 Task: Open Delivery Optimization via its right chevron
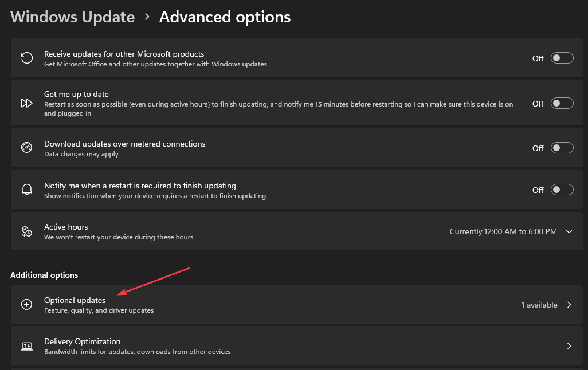click(569, 346)
